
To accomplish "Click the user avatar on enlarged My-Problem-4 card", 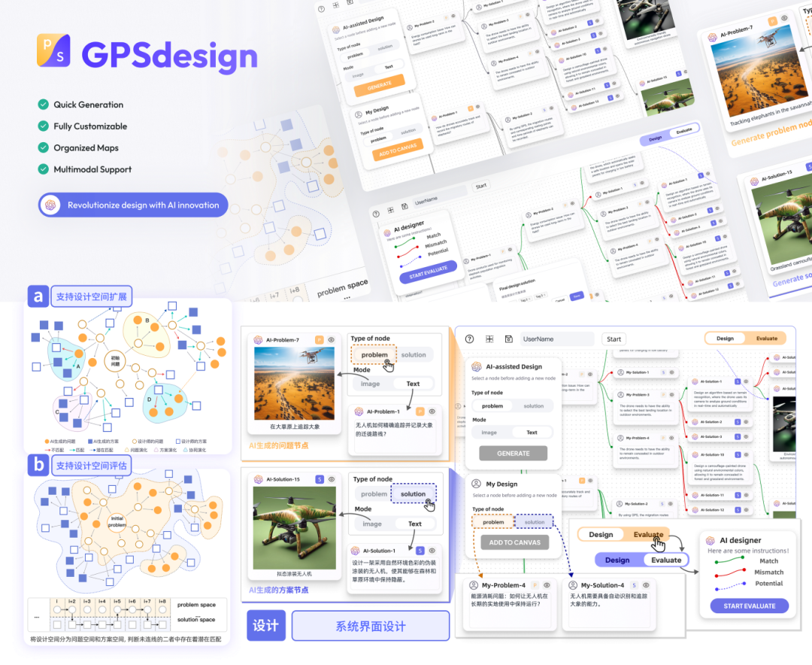I will pyautogui.click(x=474, y=585).
